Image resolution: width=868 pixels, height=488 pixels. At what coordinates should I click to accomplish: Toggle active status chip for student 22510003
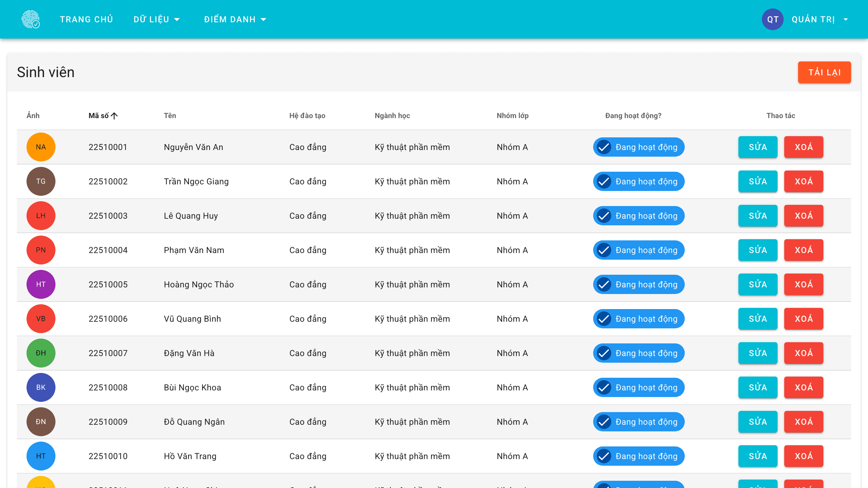point(639,216)
